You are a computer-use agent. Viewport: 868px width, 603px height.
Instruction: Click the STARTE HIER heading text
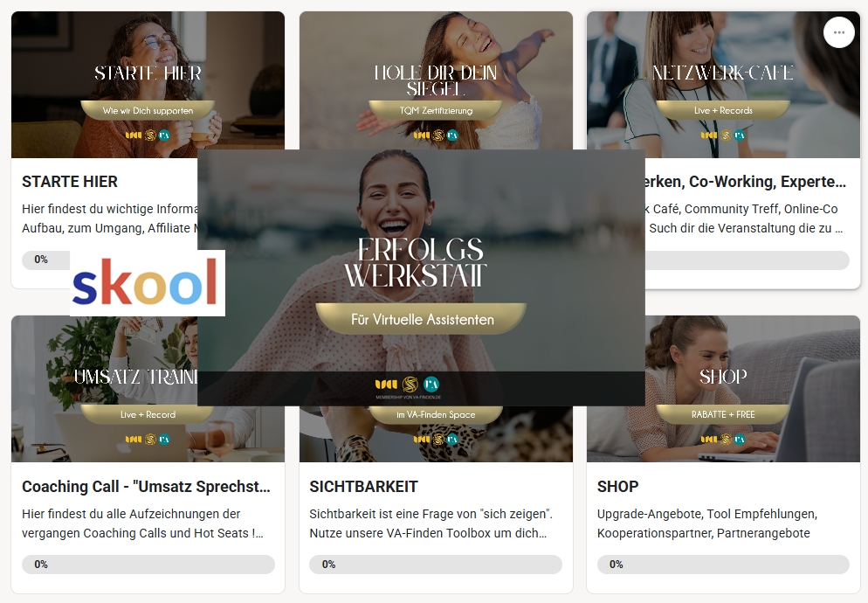[70, 182]
